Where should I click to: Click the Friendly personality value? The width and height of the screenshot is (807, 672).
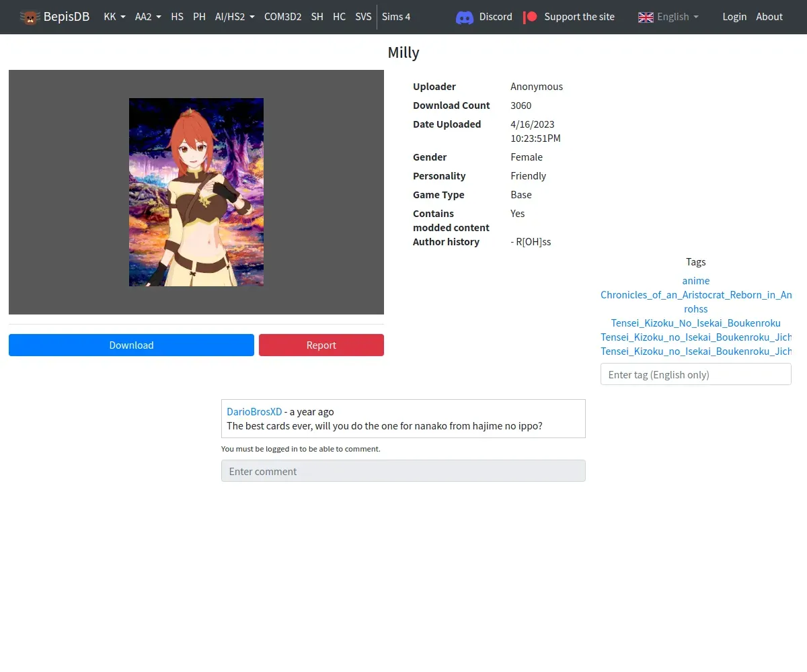[529, 176]
